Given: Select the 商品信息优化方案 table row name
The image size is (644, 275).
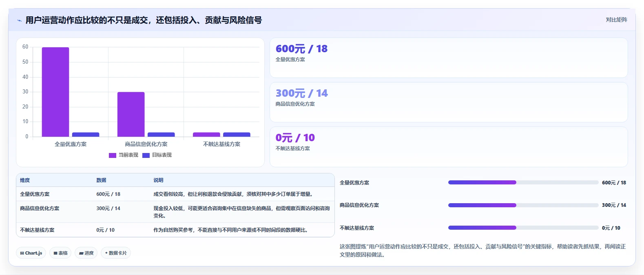Looking at the screenshot, I should coord(40,208).
